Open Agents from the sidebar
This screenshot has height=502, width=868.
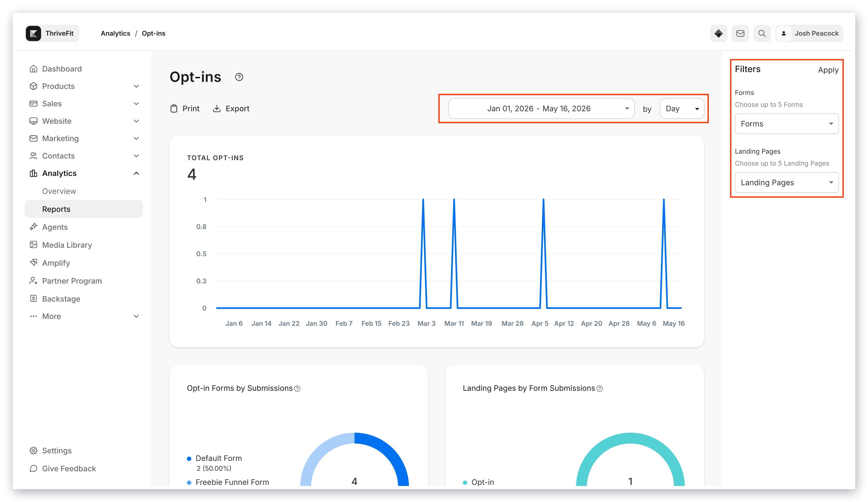(x=55, y=227)
